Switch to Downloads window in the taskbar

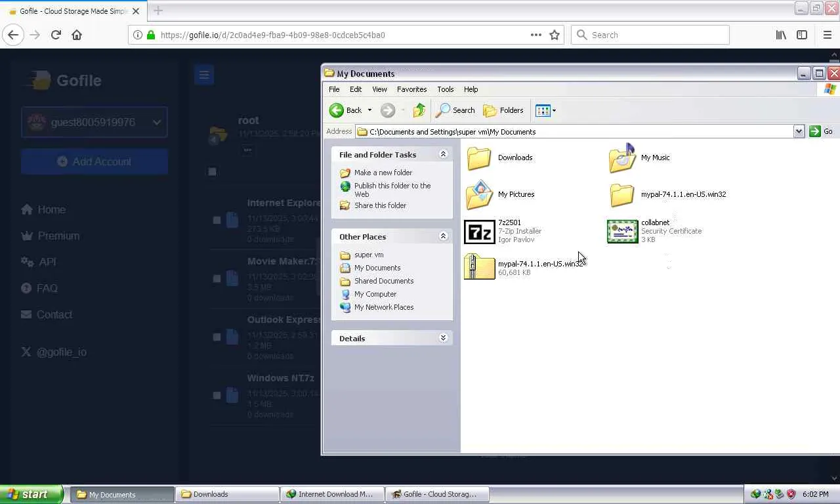(227, 494)
